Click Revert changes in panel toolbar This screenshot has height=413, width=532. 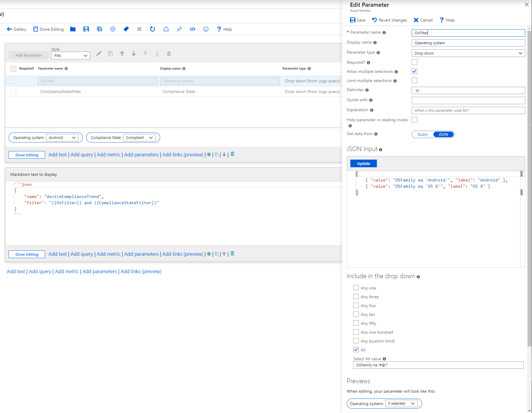[389, 20]
